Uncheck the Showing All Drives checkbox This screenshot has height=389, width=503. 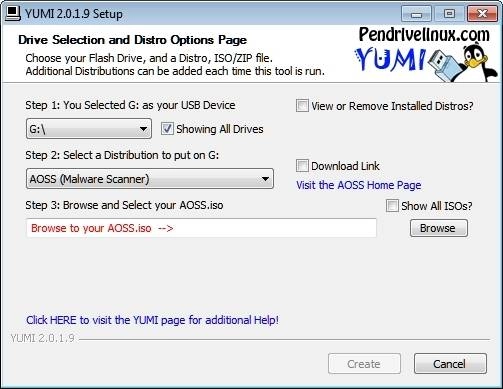[x=167, y=129]
